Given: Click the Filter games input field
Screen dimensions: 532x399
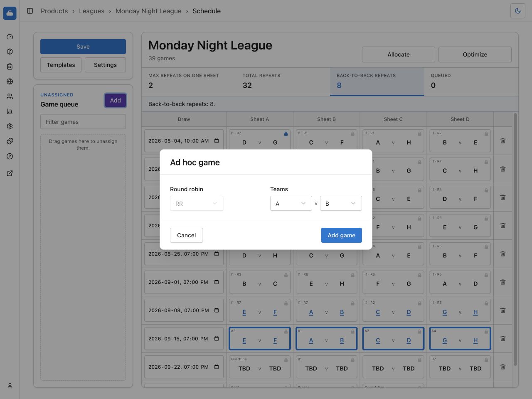Looking at the screenshot, I should [x=83, y=122].
